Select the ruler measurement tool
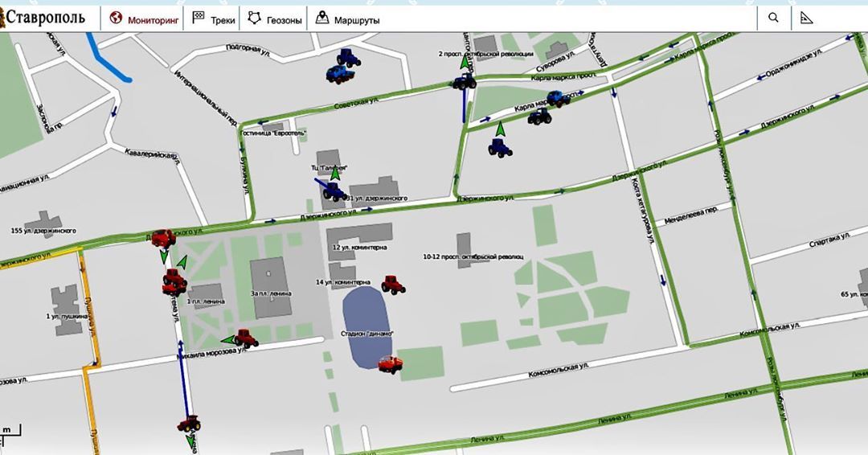This screenshot has height=455, width=868. (806, 18)
